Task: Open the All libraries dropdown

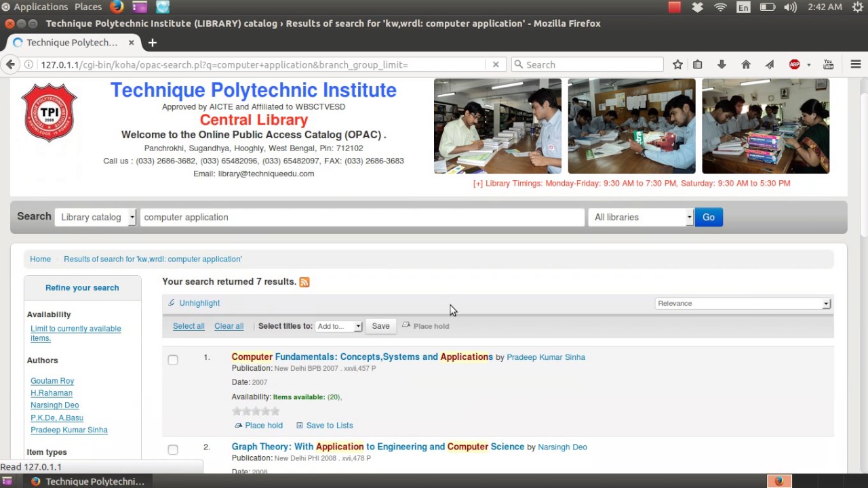Action: tap(641, 217)
